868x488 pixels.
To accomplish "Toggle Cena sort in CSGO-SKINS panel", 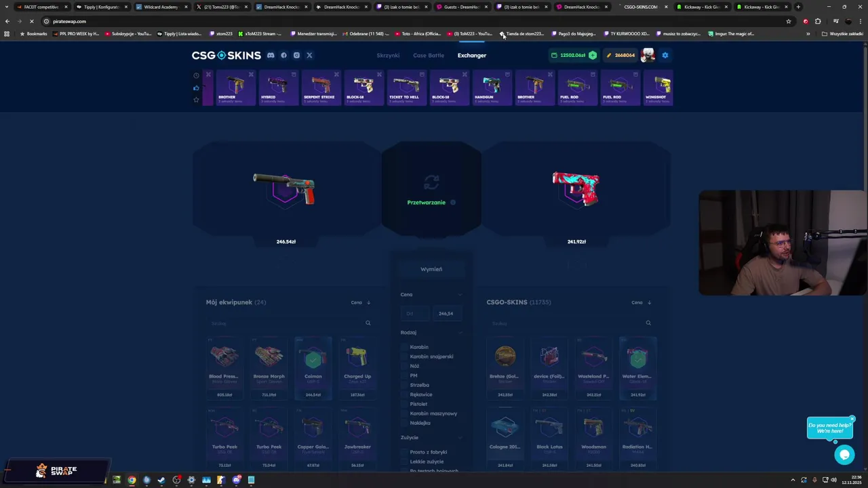I will pos(642,302).
